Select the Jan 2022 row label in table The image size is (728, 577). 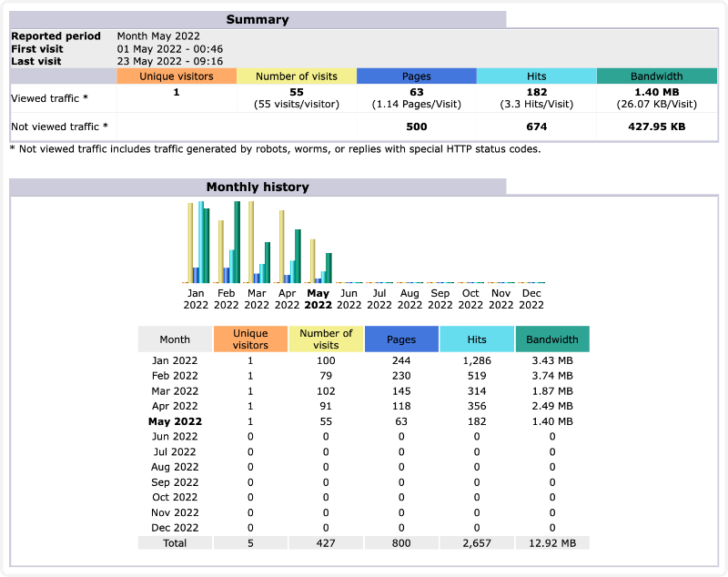(x=175, y=360)
